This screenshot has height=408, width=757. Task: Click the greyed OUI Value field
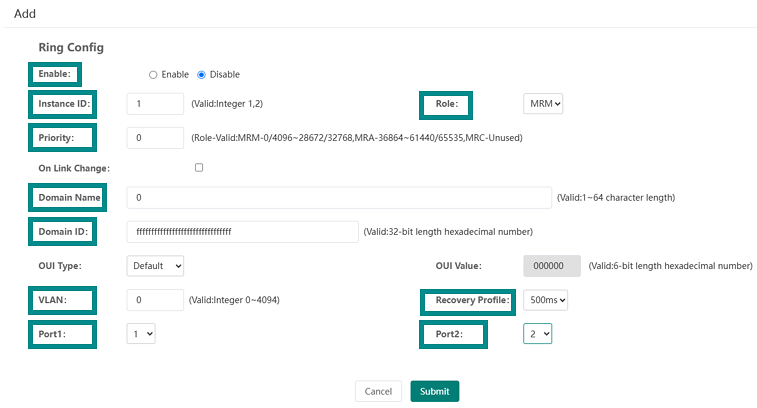point(552,266)
